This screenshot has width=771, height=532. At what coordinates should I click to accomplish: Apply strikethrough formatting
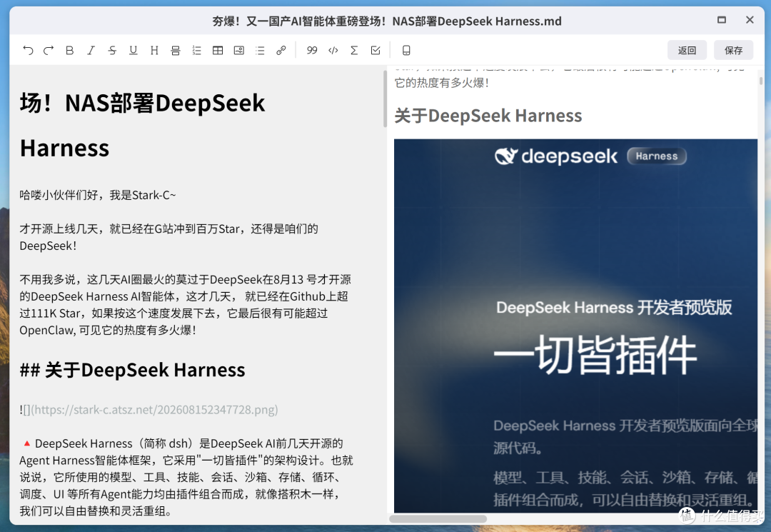[112, 50]
